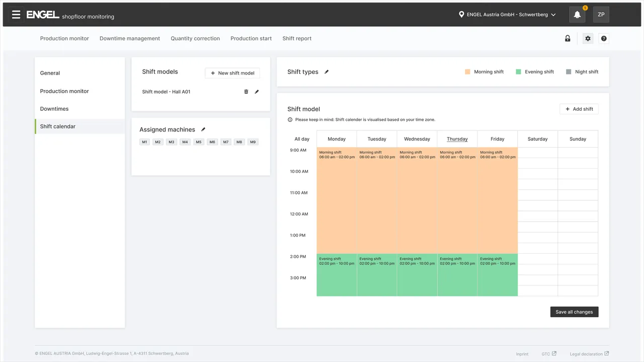The width and height of the screenshot is (644, 362).
Task: Click New shift model button
Action: click(232, 73)
